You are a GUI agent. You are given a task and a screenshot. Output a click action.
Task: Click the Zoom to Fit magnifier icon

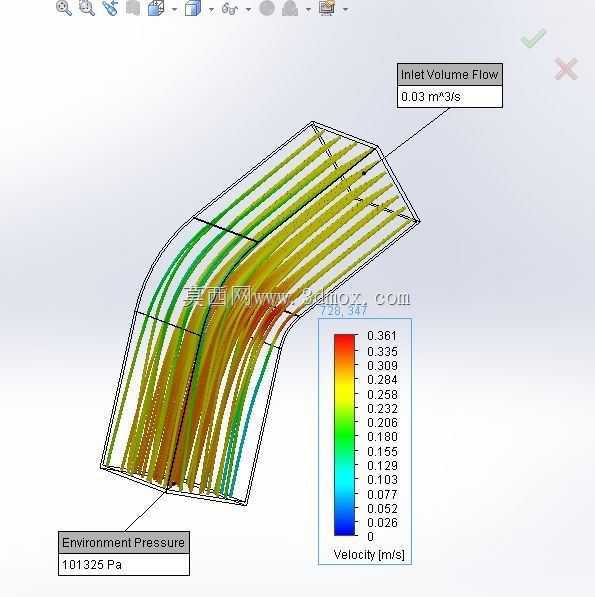point(64,8)
